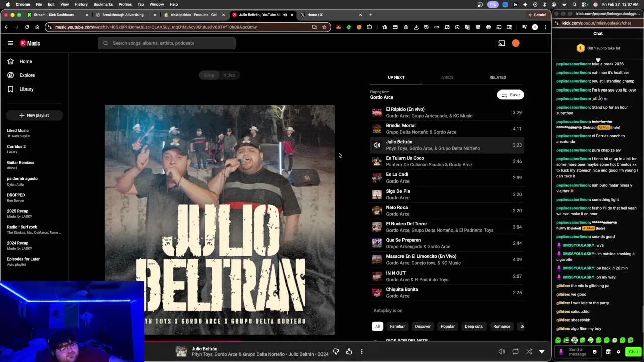The image size is (644, 362).
Task: Open Gemini in Chrome toolbar
Action: 537,15
